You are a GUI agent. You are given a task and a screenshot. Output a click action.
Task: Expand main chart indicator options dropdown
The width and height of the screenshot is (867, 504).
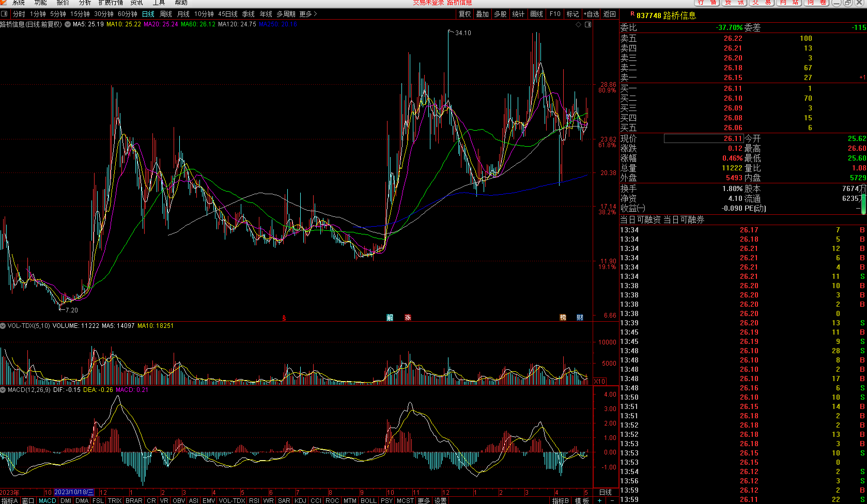pos(68,24)
